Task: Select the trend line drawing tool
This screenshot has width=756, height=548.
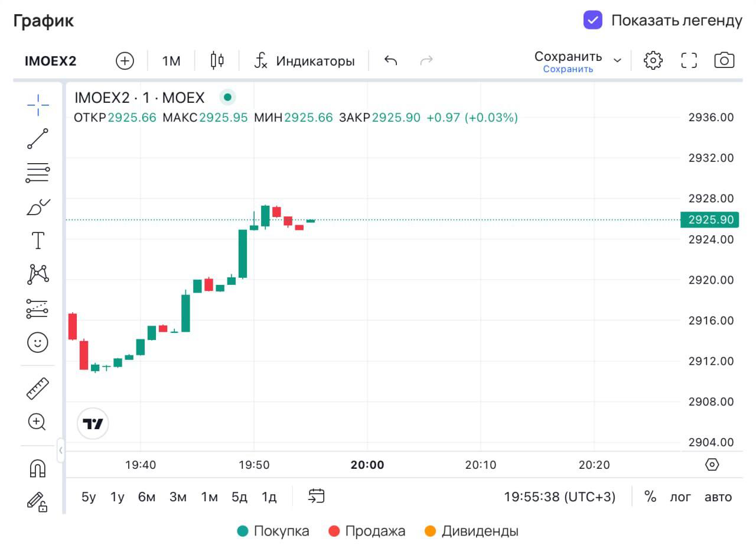Action: coord(38,139)
